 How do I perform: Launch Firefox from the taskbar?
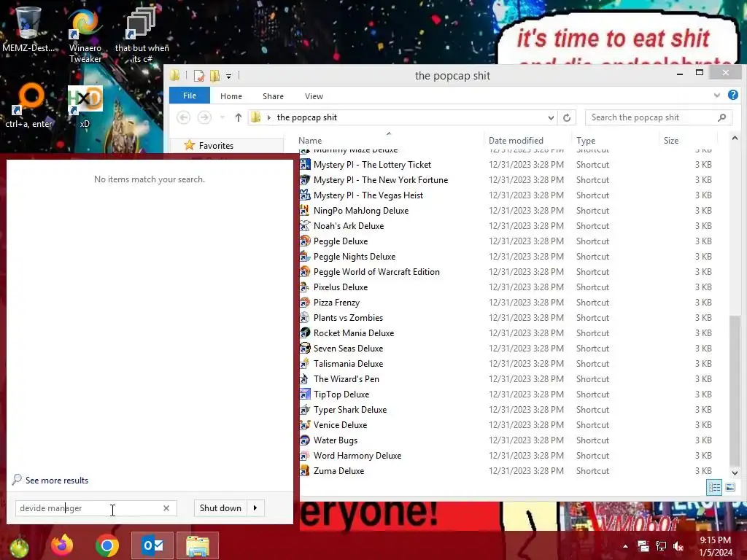63,545
